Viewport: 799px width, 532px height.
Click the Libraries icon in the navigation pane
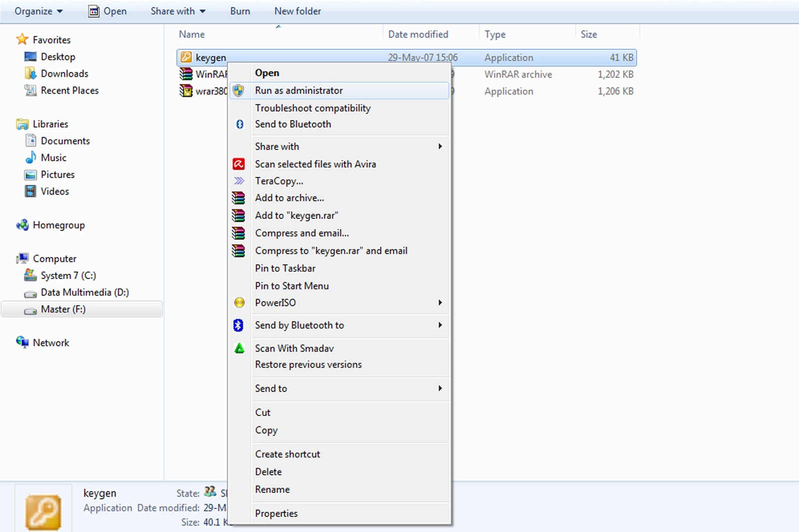[22, 124]
